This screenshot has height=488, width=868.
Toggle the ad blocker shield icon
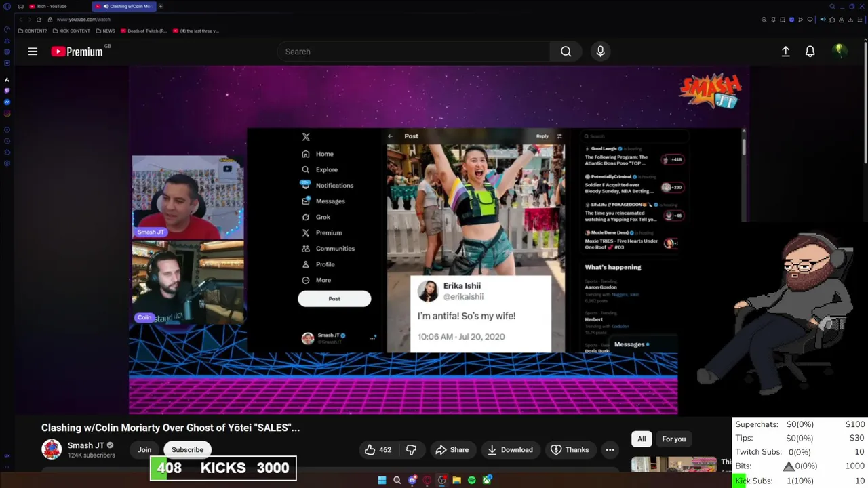(791, 20)
